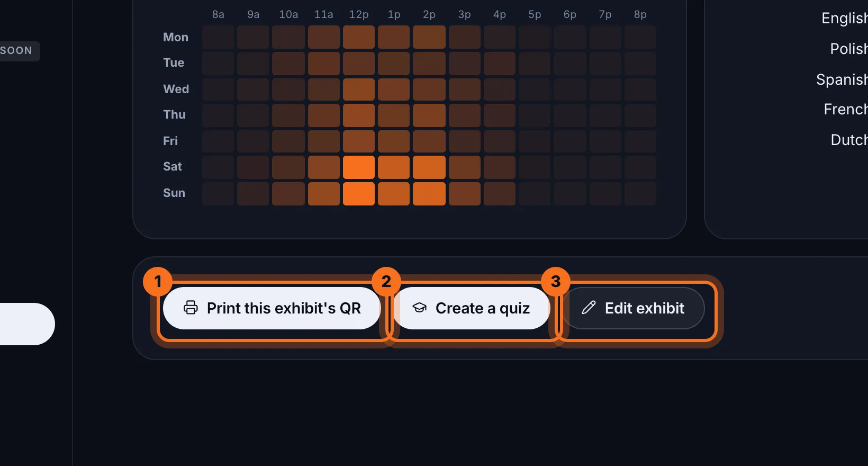Select the Saturday 2p heatmap cell

pyautogui.click(x=429, y=167)
